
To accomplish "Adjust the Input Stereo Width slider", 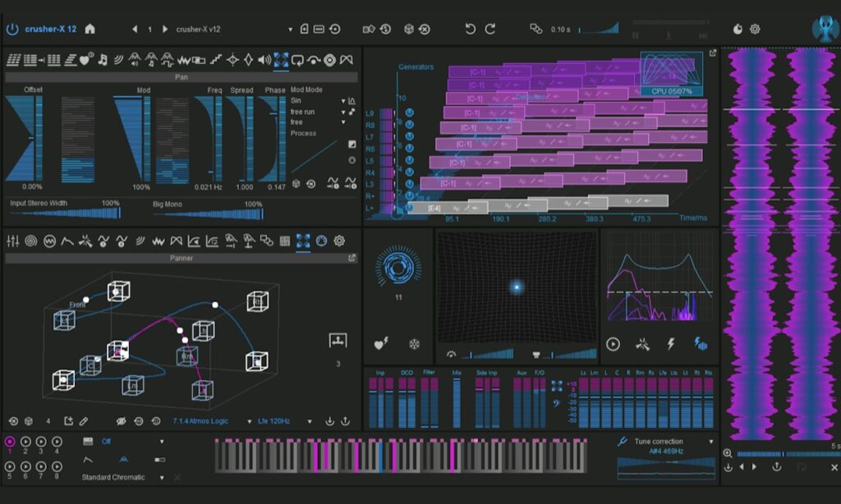I will 66,214.
